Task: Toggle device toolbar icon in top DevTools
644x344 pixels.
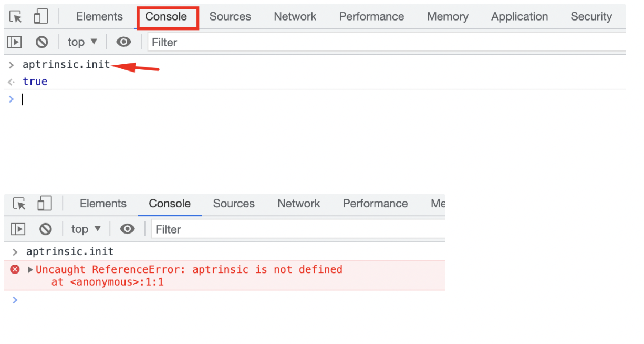Action: [40, 17]
